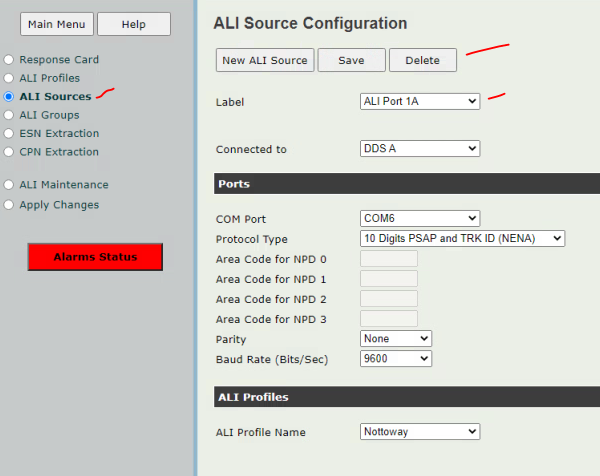Image resolution: width=600 pixels, height=476 pixels.
Task: Select the ALI Groups radio button
Action: 8,115
